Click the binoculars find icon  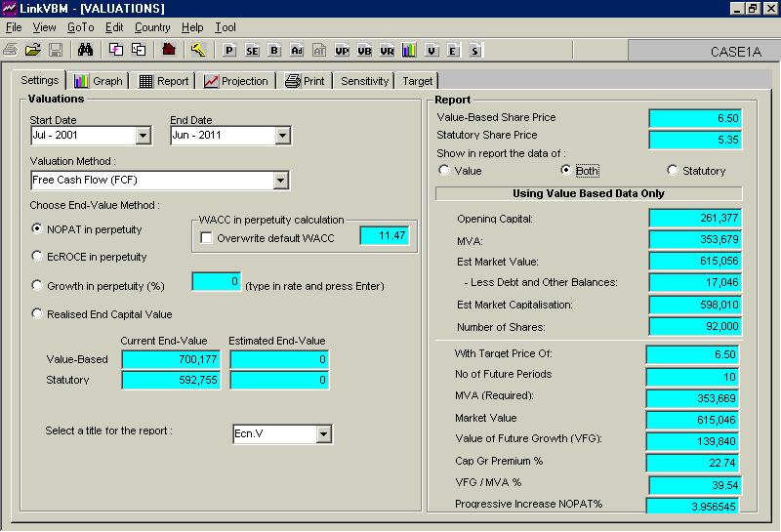(x=85, y=50)
